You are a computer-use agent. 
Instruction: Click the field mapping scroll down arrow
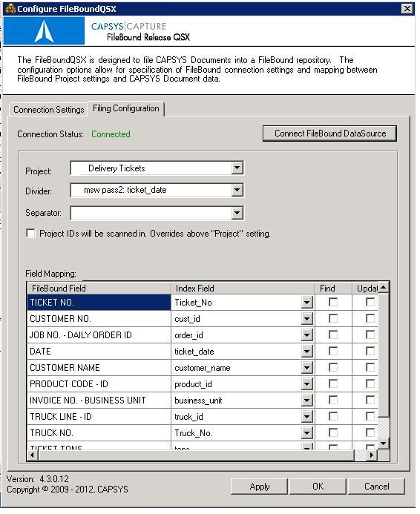(x=383, y=444)
